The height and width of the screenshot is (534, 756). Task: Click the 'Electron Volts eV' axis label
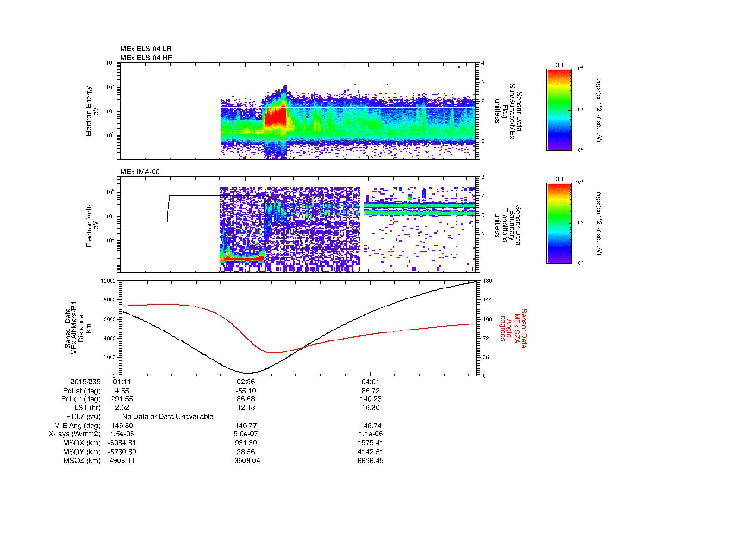[92, 225]
